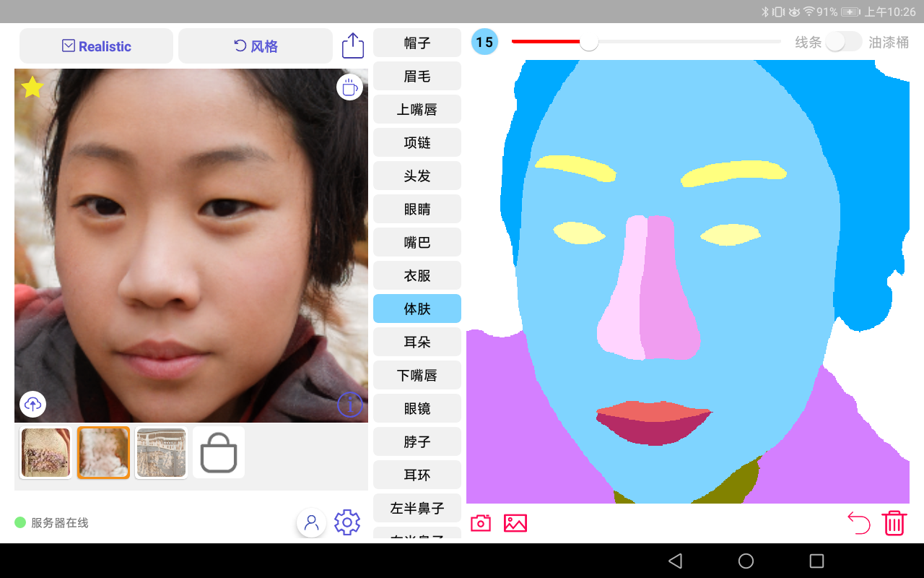Tap the brush size 15 indicator
The width and height of the screenshot is (924, 578).
click(x=484, y=42)
